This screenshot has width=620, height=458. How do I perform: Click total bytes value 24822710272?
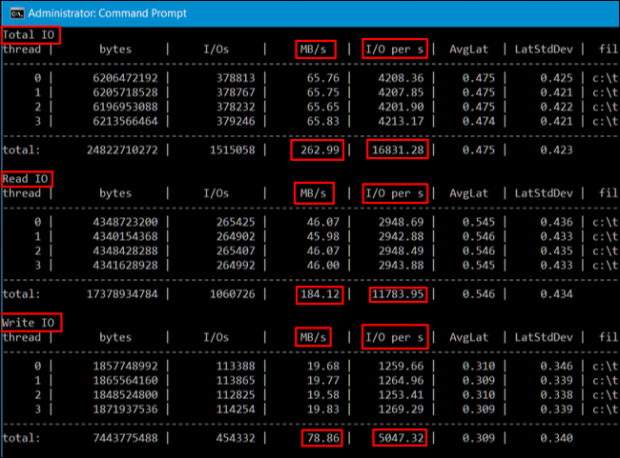tap(115, 150)
